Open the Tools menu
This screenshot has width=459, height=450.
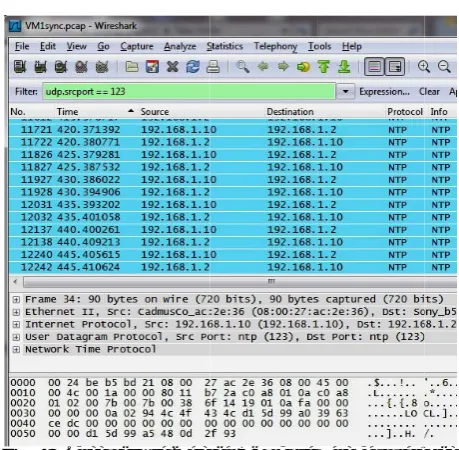click(319, 46)
